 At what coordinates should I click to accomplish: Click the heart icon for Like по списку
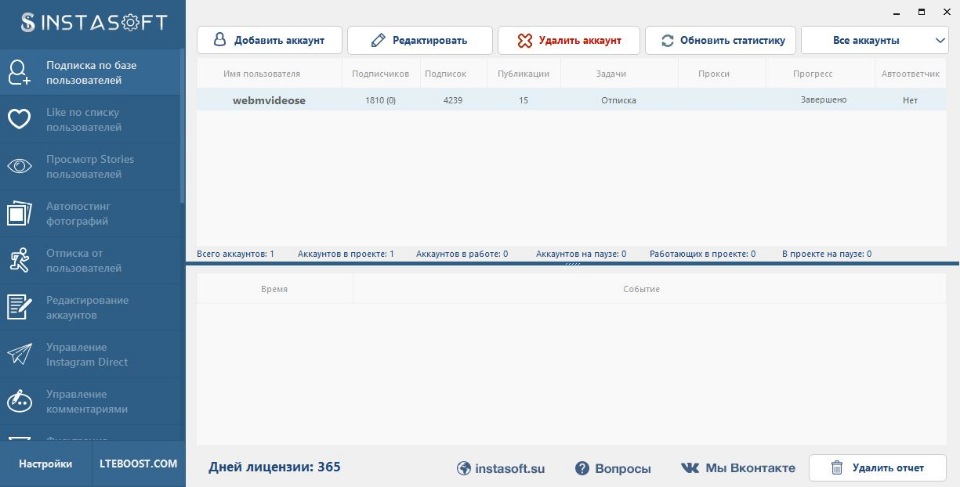[x=19, y=119]
